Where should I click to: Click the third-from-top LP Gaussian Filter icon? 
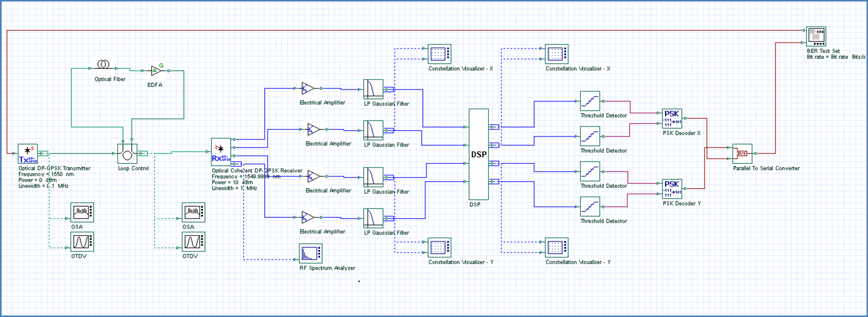(373, 177)
